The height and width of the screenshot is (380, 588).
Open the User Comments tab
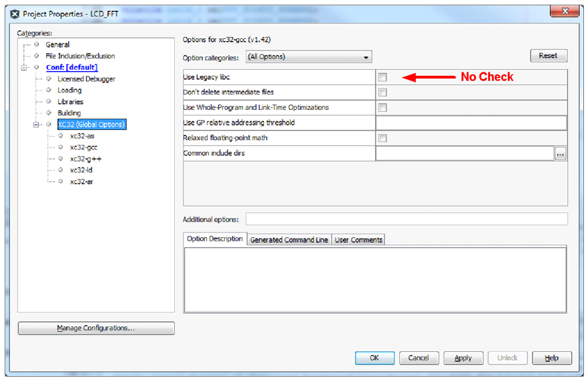(358, 240)
